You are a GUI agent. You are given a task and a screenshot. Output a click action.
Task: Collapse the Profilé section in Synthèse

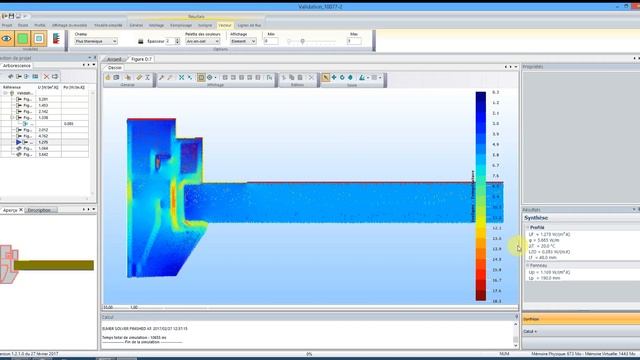click(x=527, y=227)
